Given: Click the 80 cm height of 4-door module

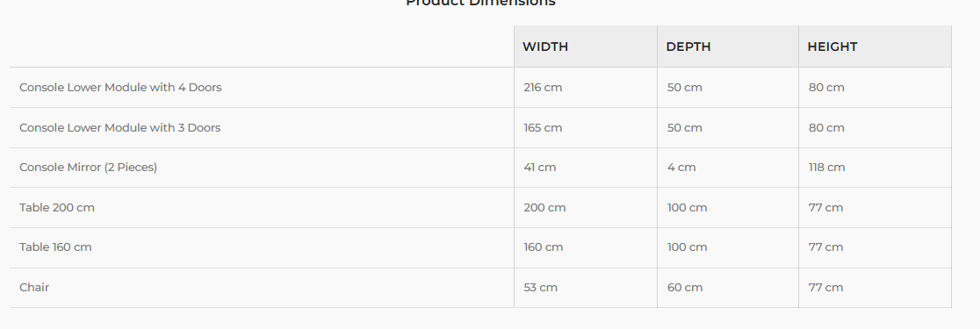Looking at the screenshot, I should pyautogui.click(x=826, y=88).
